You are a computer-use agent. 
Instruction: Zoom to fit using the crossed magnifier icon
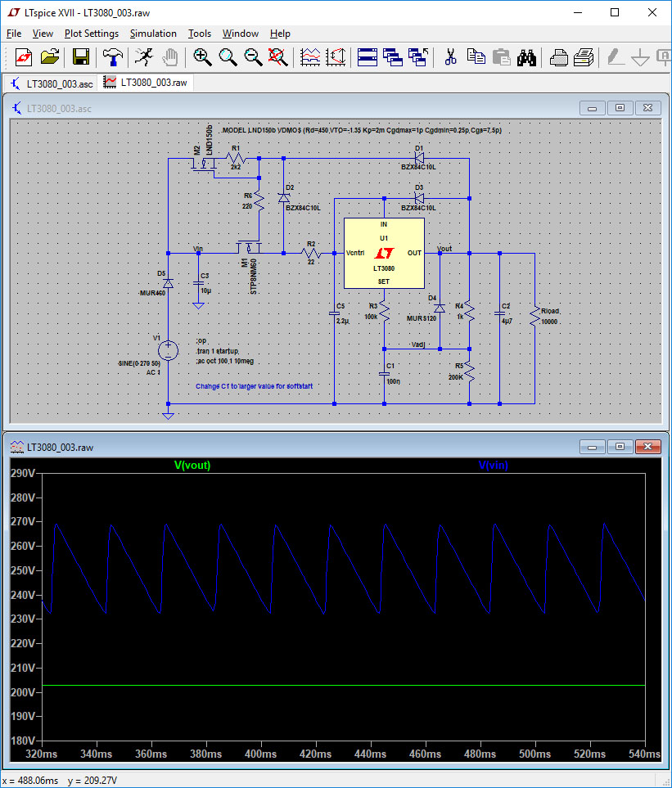tap(277, 57)
